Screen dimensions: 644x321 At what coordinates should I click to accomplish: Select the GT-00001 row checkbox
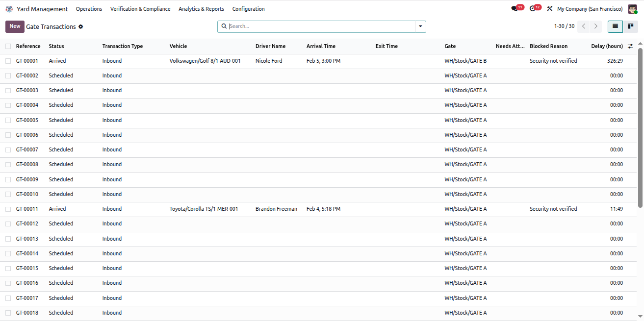tap(8, 61)
